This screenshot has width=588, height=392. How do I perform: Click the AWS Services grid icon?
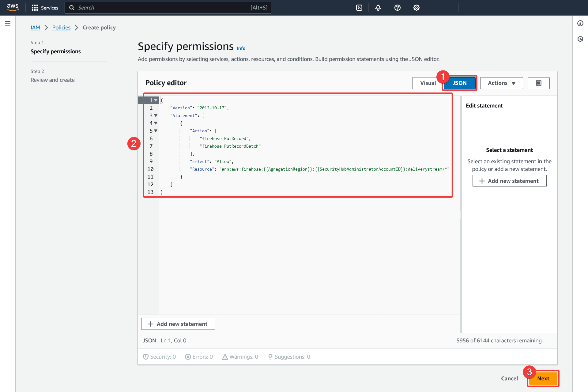click(35, 7)
